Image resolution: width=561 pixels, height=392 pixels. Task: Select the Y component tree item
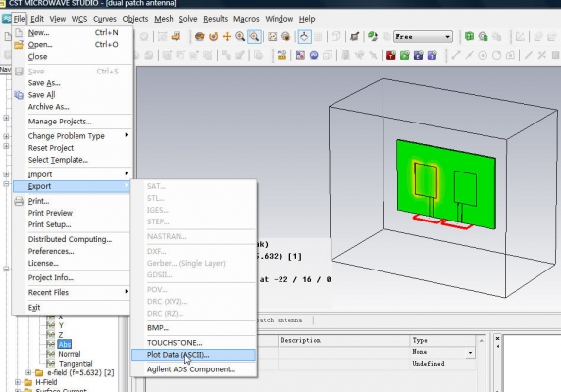pos(61,325)
